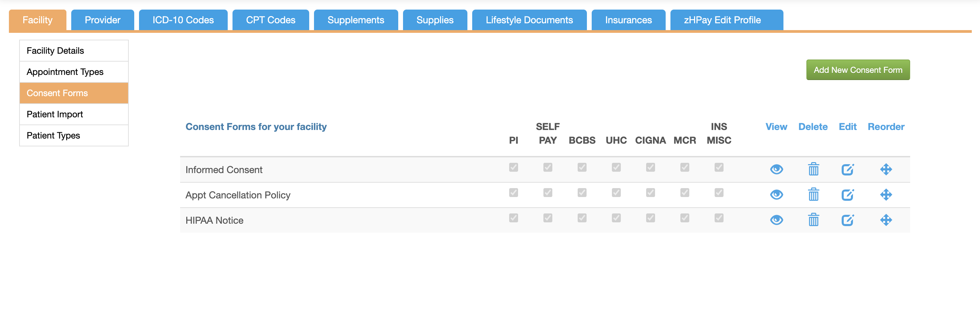
Task: Open Facility Details in sidebar
Action: point(74,51)
